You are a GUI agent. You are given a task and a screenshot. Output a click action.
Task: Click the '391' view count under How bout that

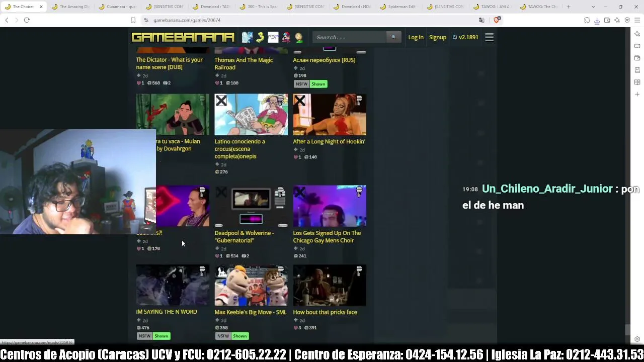(310, 328)
